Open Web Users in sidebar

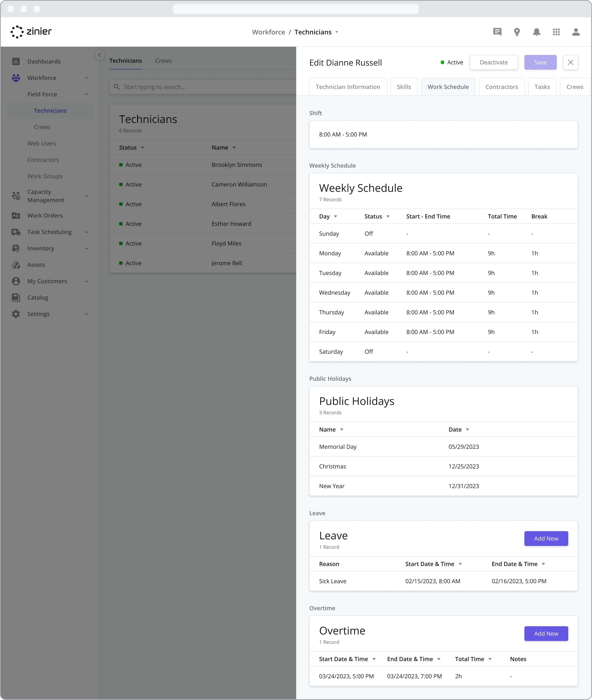point(42,144)
